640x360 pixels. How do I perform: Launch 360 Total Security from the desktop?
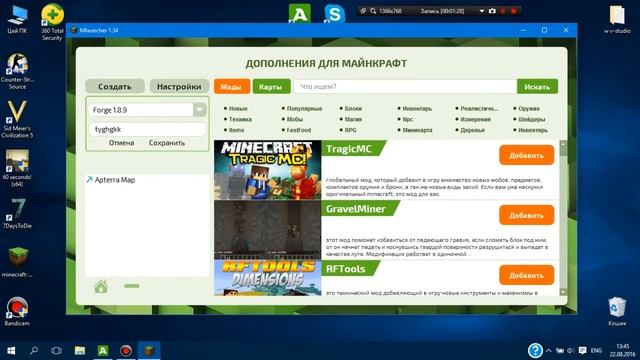pyautogui.click(x=52, y=21)
